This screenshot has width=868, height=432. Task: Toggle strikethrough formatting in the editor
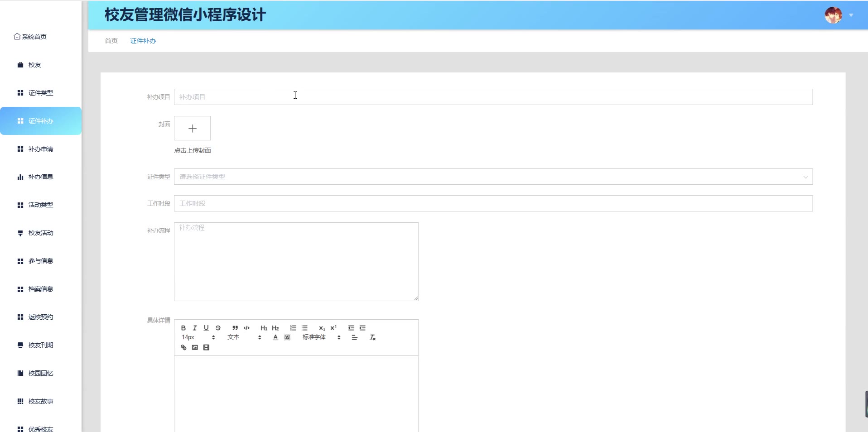pos(218,328)
